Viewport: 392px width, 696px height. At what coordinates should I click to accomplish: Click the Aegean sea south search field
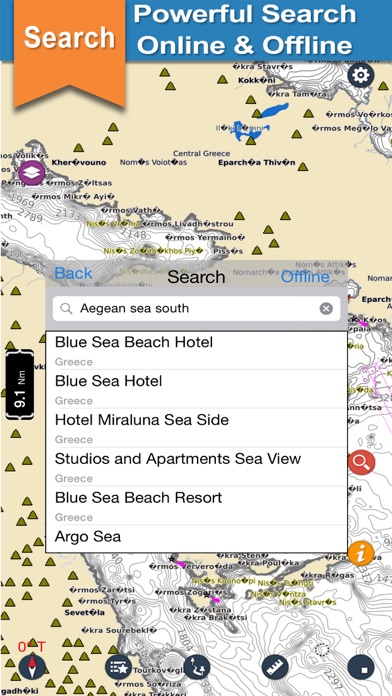(197, 308)
